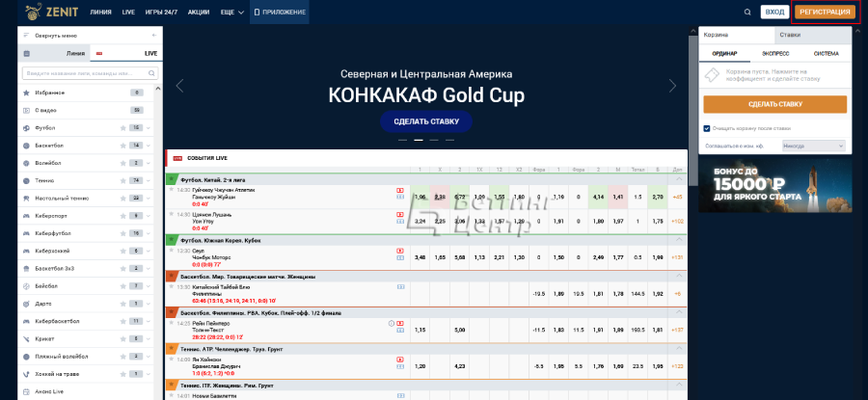Screen dimensions: 868x400
Task: Select the Хоккей на траве icon
Action: [26, 374]
